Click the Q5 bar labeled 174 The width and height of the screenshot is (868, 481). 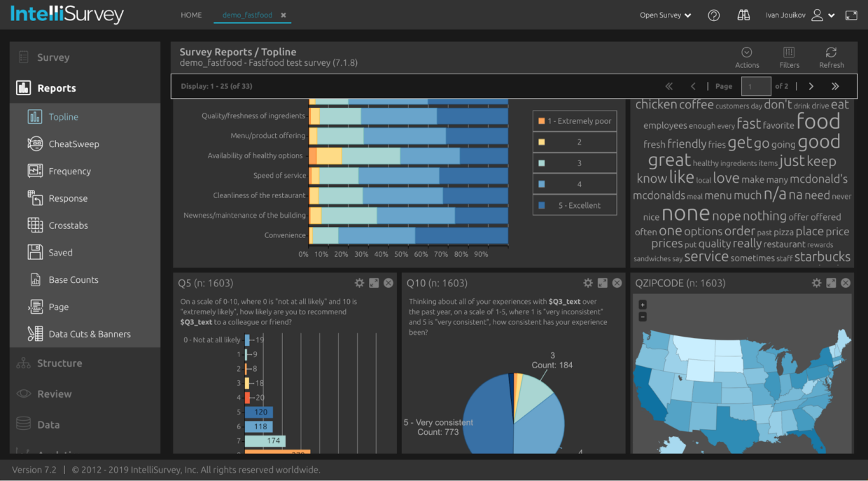265,441
